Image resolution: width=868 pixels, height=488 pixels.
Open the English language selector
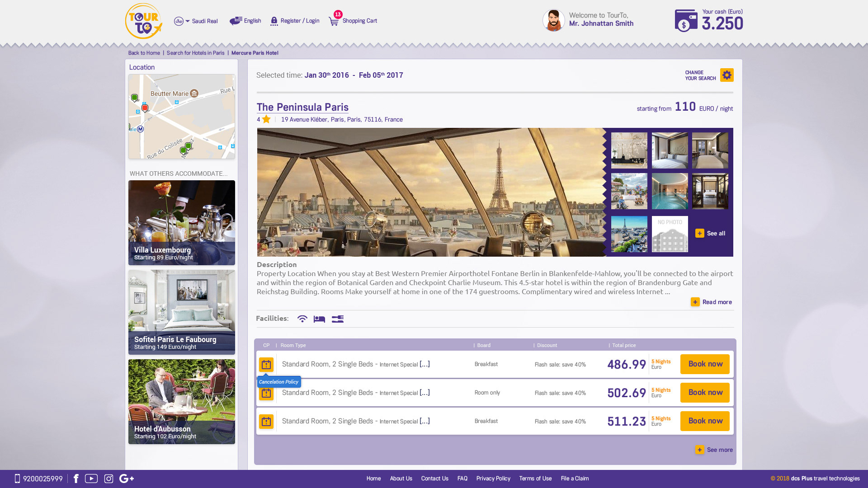click(x=245, y=21)
